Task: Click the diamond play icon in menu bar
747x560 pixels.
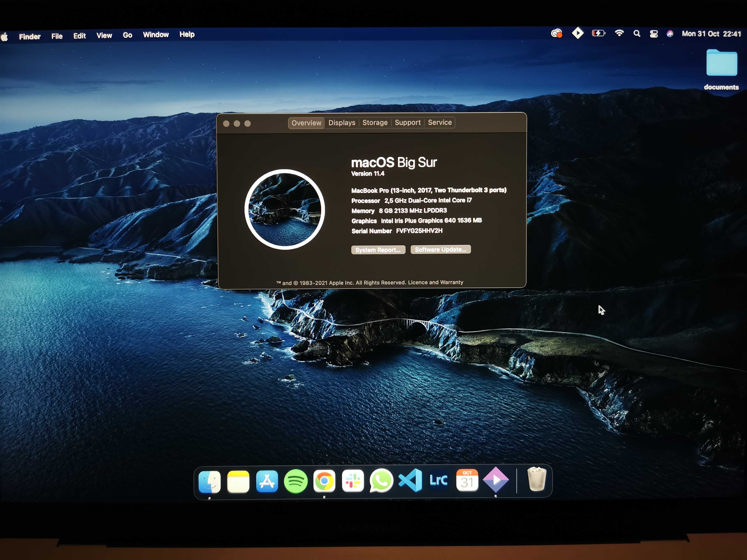Action: point(578,33)
